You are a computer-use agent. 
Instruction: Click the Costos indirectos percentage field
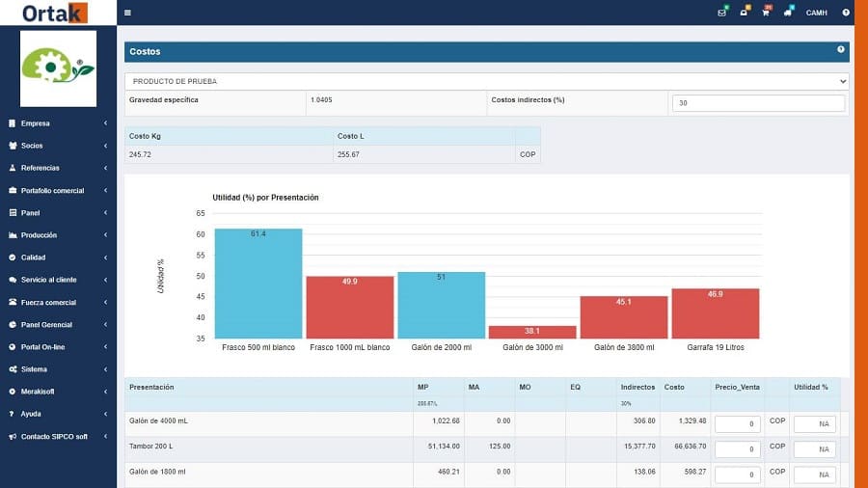point(758,103)
